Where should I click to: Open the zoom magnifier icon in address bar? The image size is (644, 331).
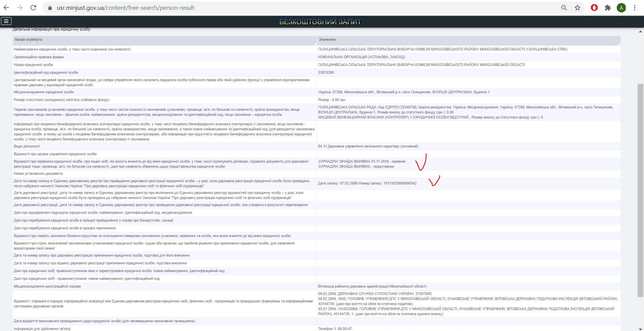[x=564, y=7]
